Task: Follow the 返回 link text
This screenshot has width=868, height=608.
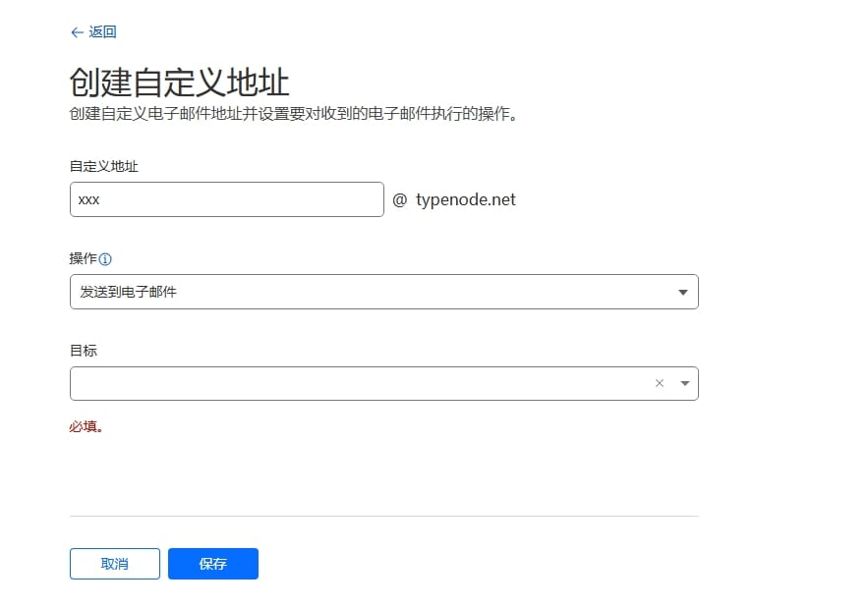Action: click(102, 32)
